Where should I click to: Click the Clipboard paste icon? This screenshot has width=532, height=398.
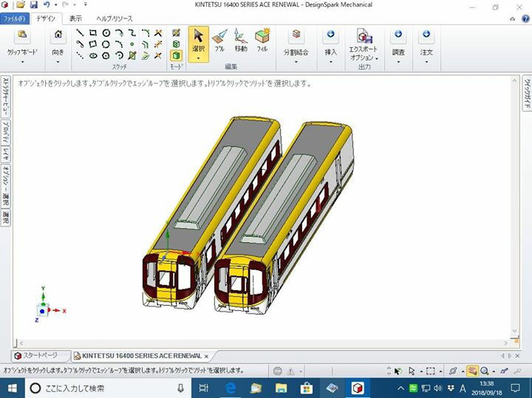pos(22,35)
